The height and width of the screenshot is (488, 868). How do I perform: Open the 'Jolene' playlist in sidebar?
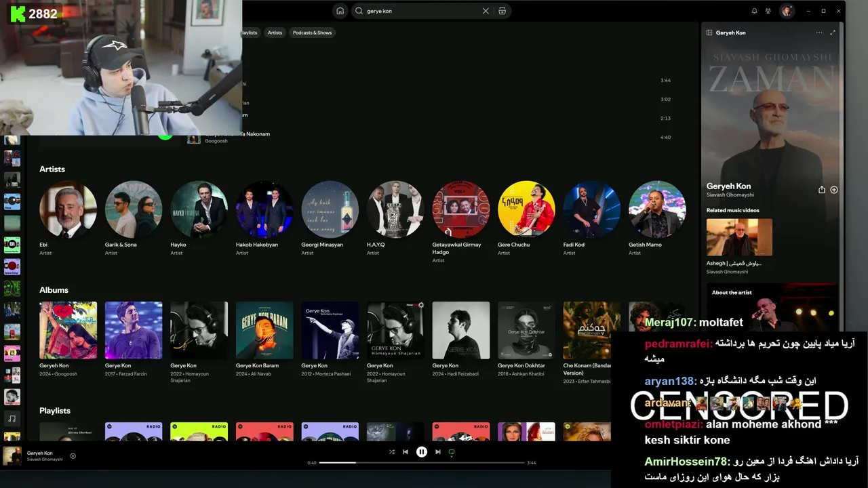tap(12, 354)
